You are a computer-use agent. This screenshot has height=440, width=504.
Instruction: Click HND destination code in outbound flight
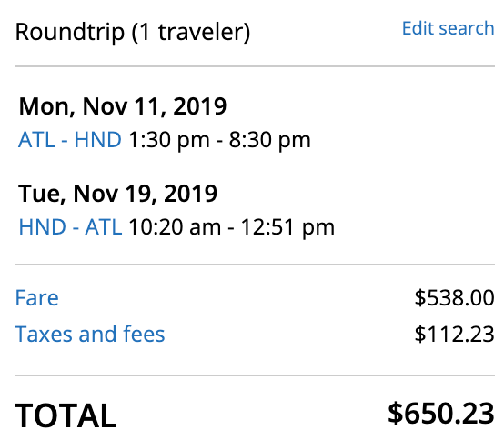pyautogui.click(x=97, y=140)
